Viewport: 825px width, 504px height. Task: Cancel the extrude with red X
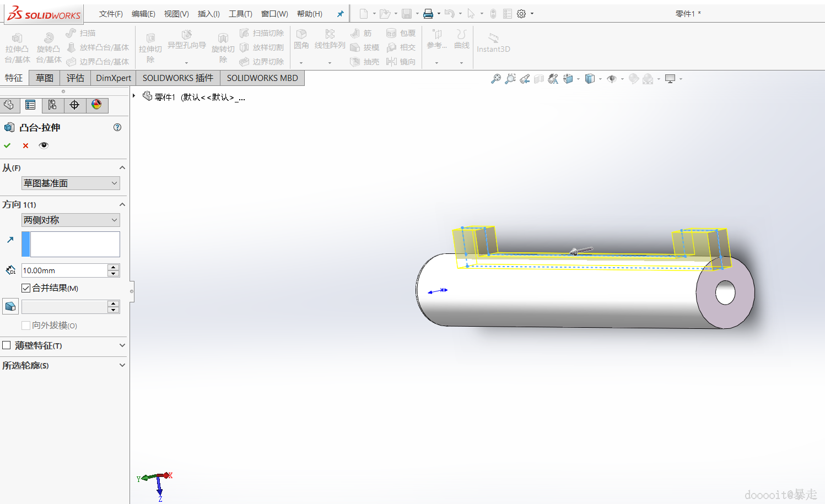pyautogui.click(x=25, y=145)
